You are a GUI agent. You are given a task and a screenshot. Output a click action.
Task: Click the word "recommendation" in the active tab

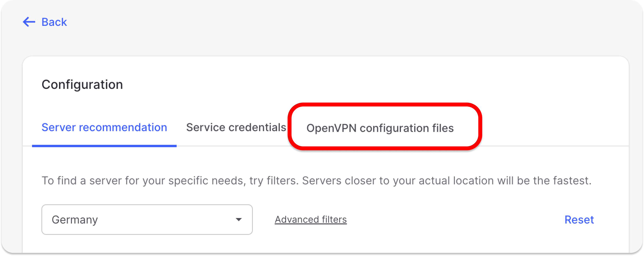click(123, 127)
